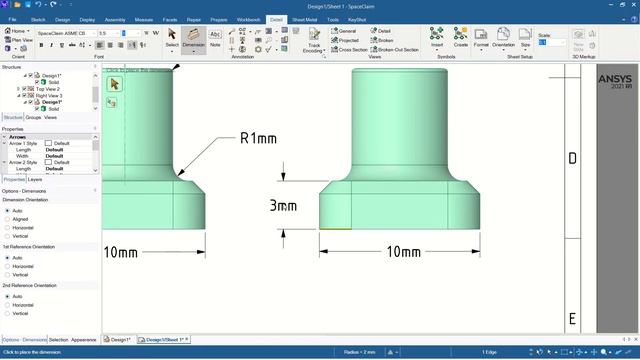Click Insert symbol button

pyautogui.click(x=437, y=38)
